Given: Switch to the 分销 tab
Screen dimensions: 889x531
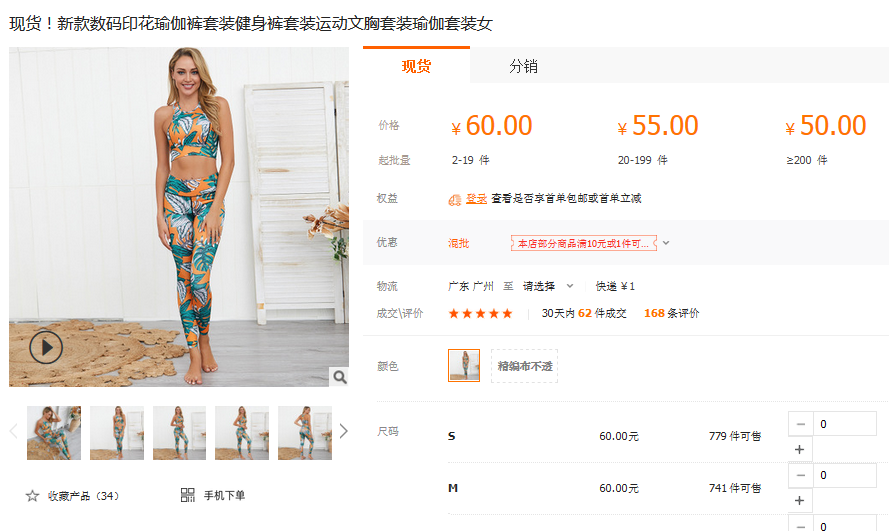Looking at the screenshot, I should pyautogui.click(x=523, y=66).
